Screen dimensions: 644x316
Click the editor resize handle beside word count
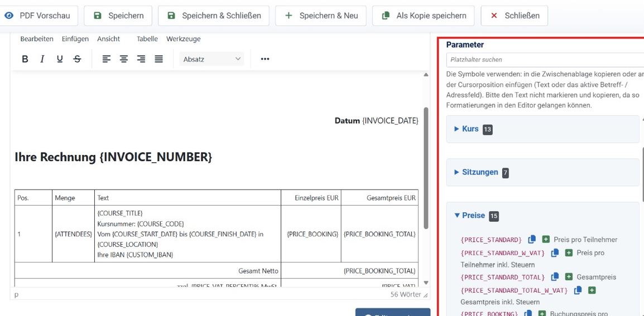point(425,295)
